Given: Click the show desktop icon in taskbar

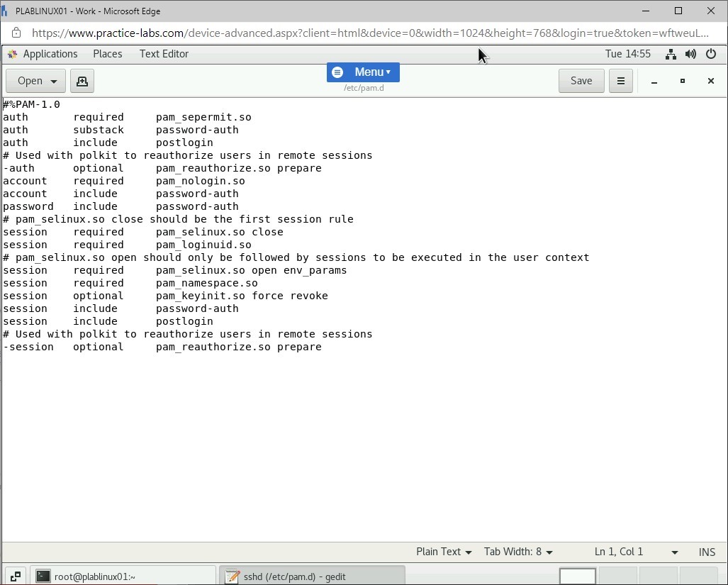Looking at the screenshot, I should (15, 576).
